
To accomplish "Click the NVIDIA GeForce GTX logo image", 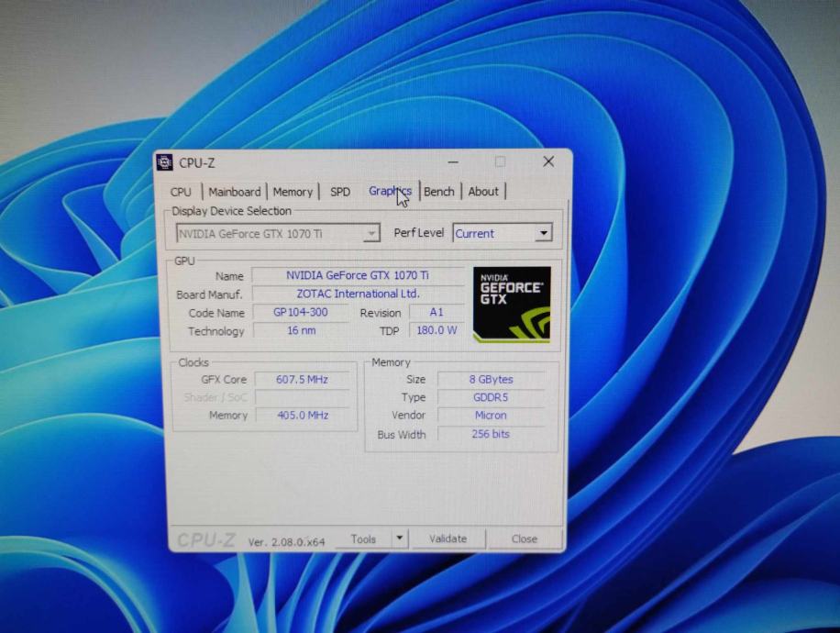I will click(512, 305).
